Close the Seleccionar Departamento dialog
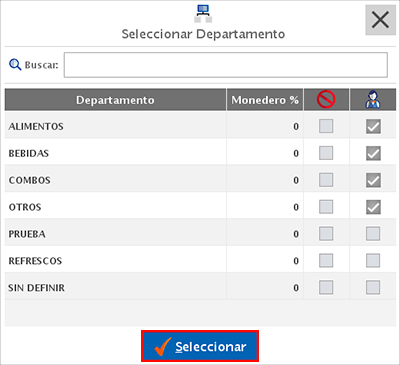 380,20
